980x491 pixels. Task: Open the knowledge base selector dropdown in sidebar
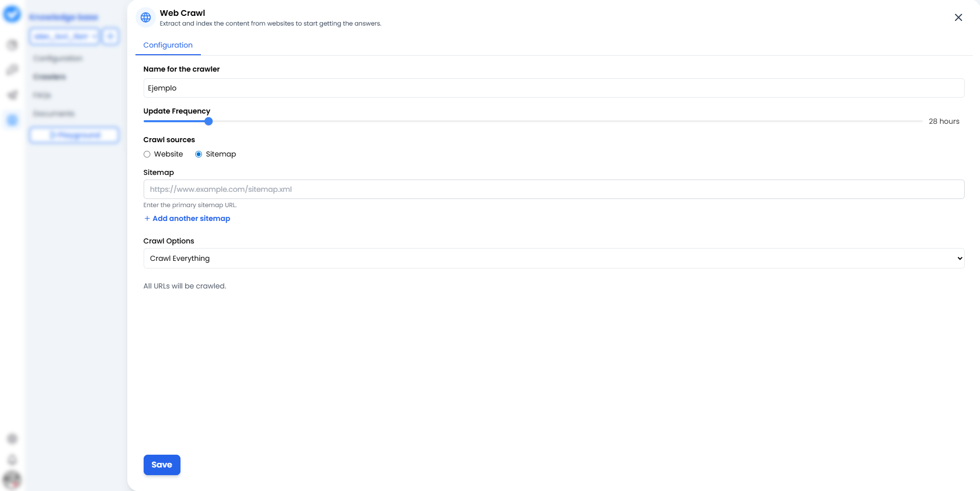click(64, 36)
